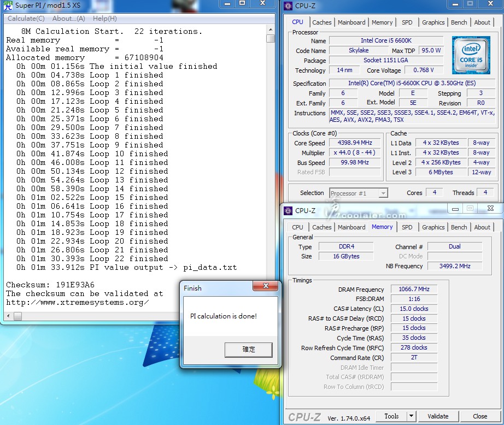Click the Super PI vertical scrollbar thumb
504x425 pixels.
271,38
